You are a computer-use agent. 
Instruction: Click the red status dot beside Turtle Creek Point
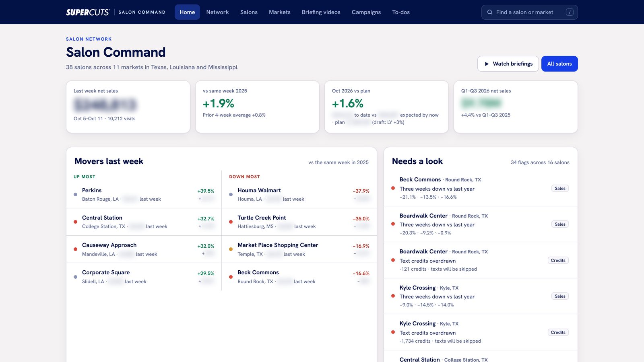231,222
